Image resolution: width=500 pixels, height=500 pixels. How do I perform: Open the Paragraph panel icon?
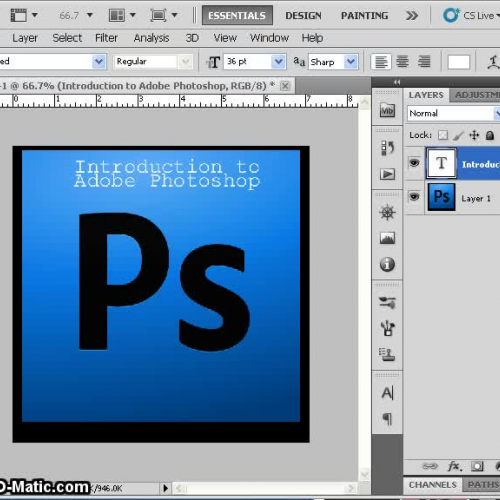pyautogui.click(x=387, y=419)
